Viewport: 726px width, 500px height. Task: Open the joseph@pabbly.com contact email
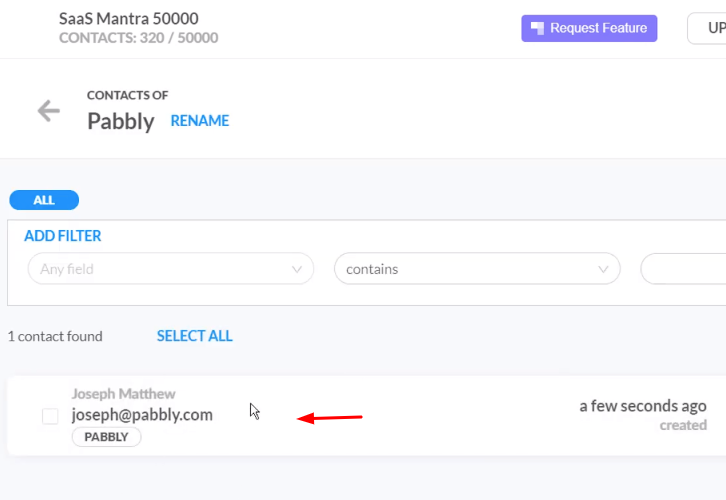tap(142, 415)
